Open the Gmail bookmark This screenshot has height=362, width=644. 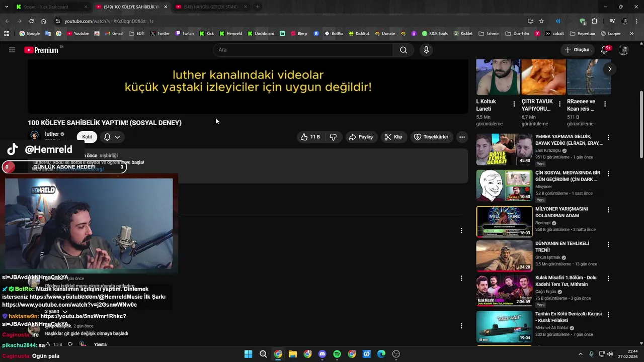[114, 34]
